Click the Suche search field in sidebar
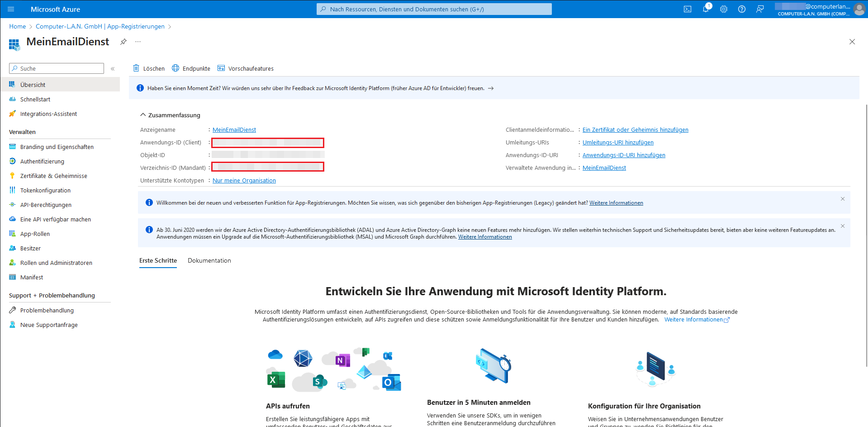The height and width of the screenshot is (427, 868). pos(57,68)
